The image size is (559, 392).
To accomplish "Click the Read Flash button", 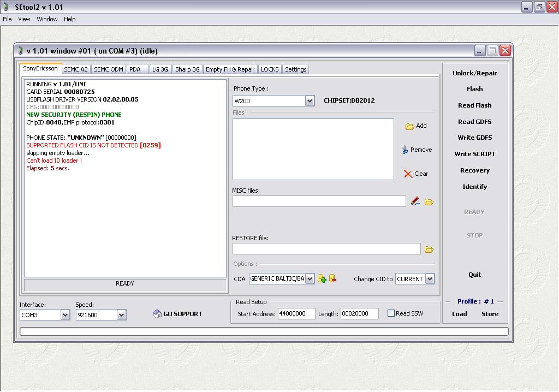I will point(474,105).
